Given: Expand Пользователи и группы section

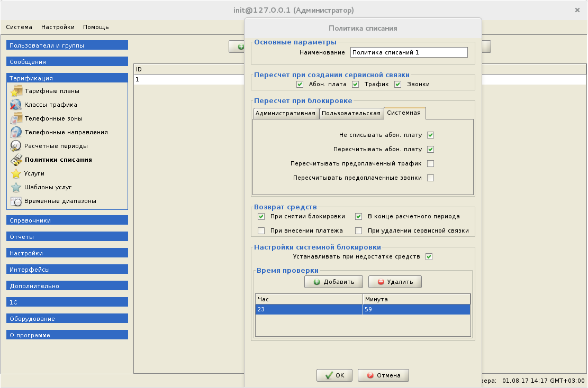Looking at the screenshot, I should 67,45.
